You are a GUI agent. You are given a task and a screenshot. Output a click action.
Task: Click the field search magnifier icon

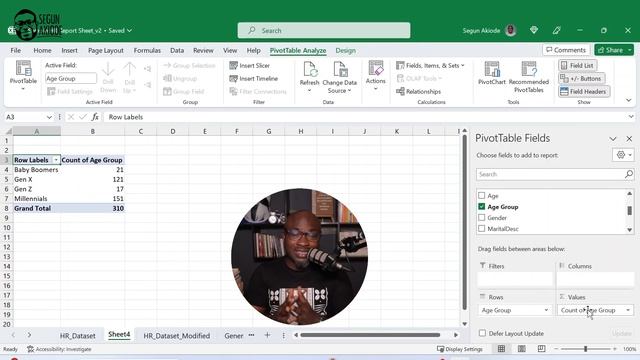[629, 174]
